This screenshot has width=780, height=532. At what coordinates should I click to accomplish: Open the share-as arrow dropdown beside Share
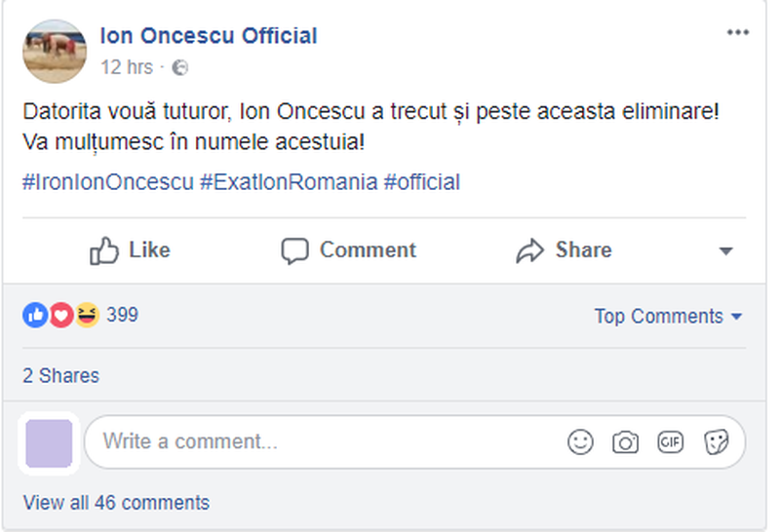tap(725, 251)
